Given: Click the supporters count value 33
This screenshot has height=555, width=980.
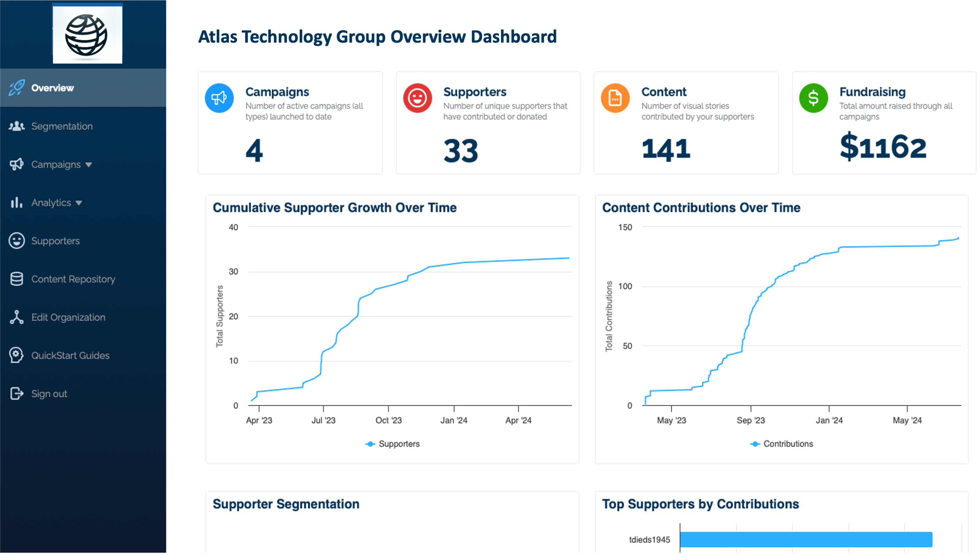Looking at the screenshot, I should pyautogui.click(x=461, y=150).
